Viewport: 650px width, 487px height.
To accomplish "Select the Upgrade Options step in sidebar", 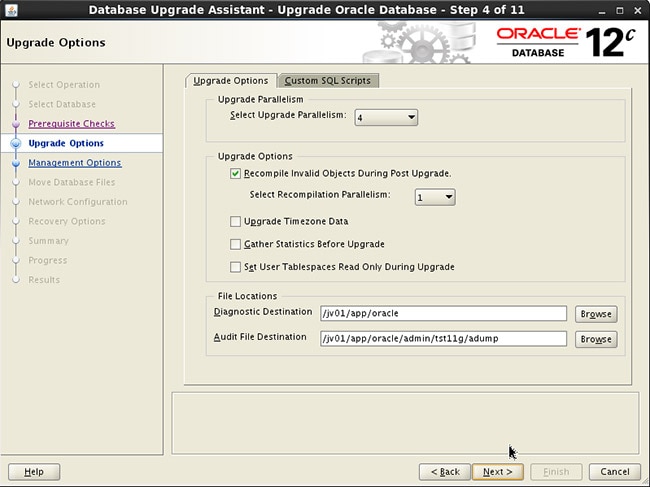I will [66, 143].
